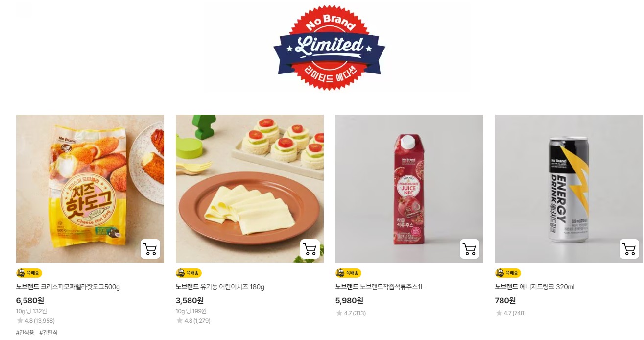The width and height of the screenshot is (644, 340).
Task: Open the sliced cheese product image
Action: [x=250, y=189]
